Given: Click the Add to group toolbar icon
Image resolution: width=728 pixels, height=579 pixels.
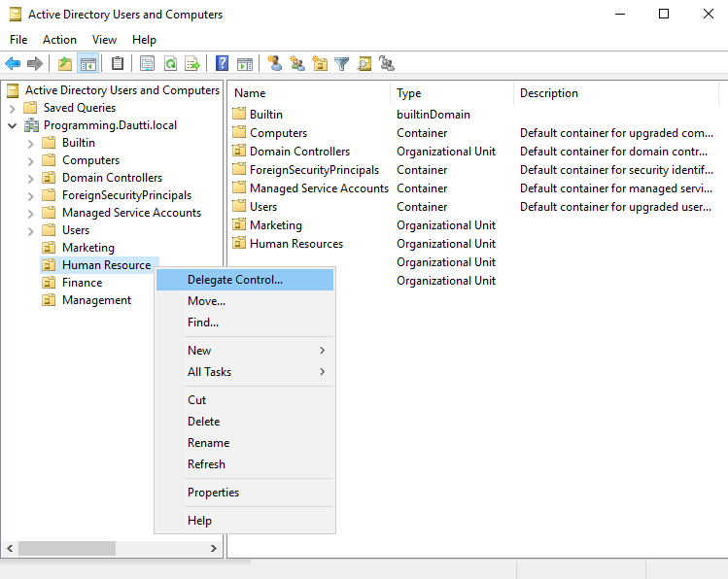Looking at the screenshot, I should pos(386,63).
